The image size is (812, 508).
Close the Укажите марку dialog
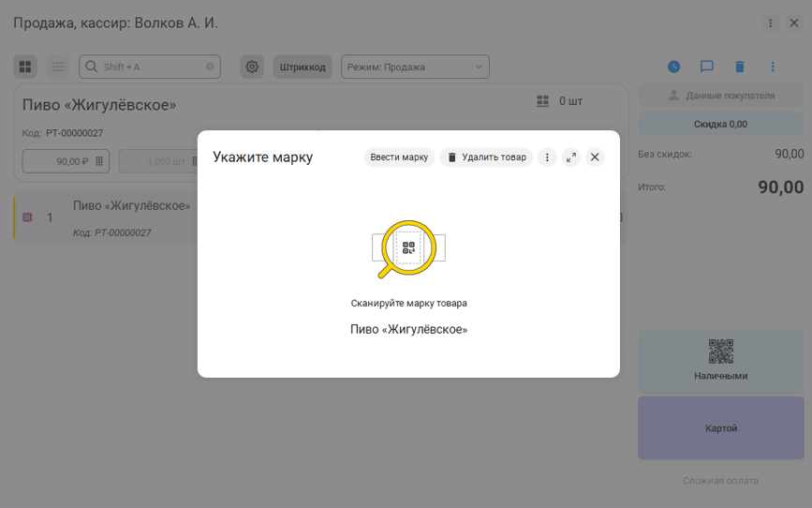(x=595, y=157)
